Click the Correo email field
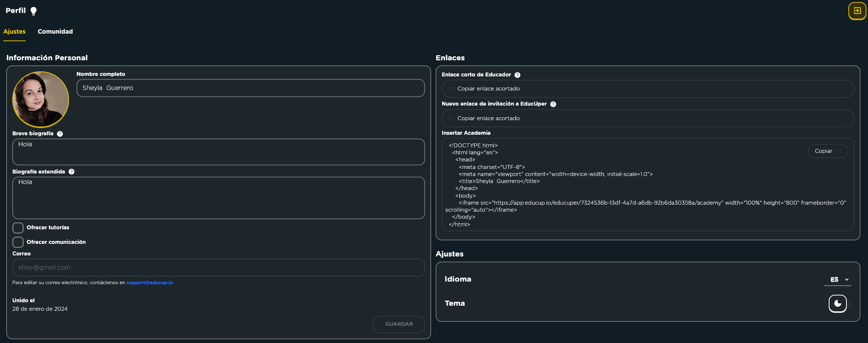 coord(219,268)
